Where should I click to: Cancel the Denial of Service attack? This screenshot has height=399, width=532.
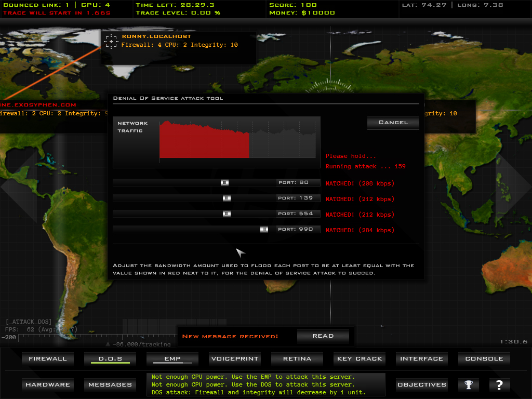pos(393,123)
